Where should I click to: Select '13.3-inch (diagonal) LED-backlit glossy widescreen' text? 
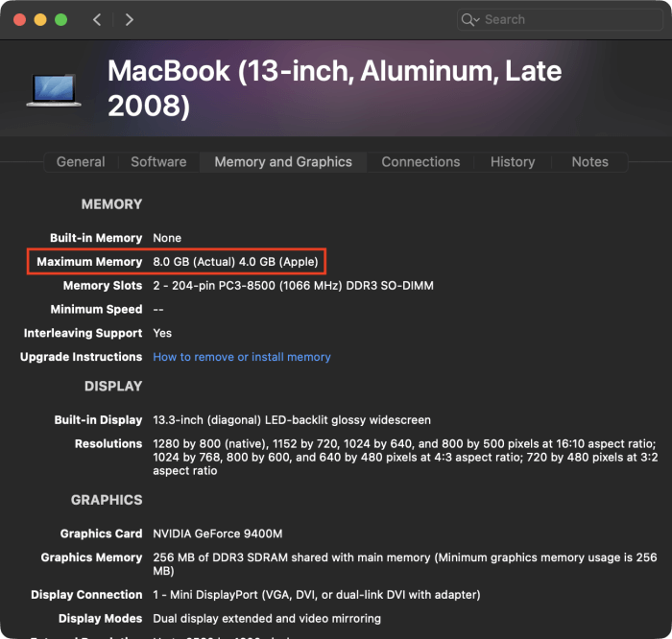tap(292, 419)
